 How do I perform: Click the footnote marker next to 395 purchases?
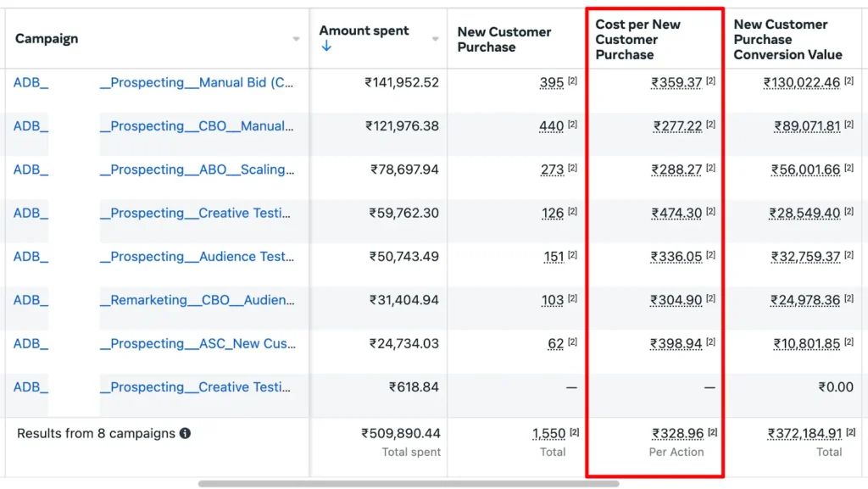[x=572, y=81]
